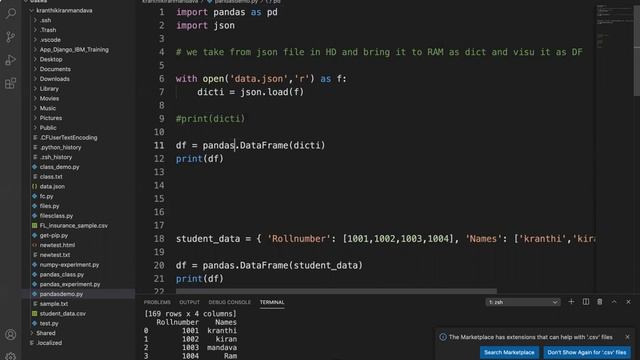Switch to the OUTPUT tab
Viewport: 640px width, 360px height.
pos(189,302)
